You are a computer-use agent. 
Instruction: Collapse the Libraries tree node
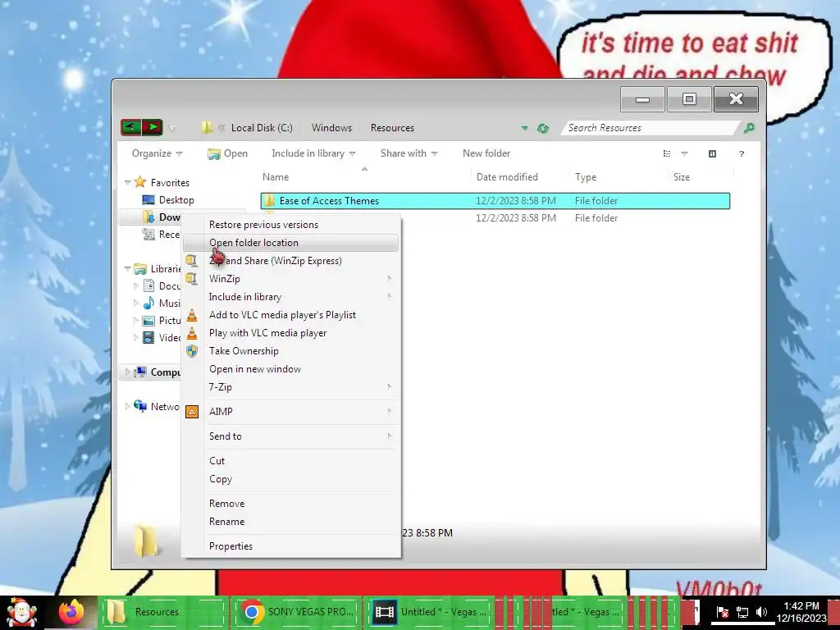coord(127,269)
